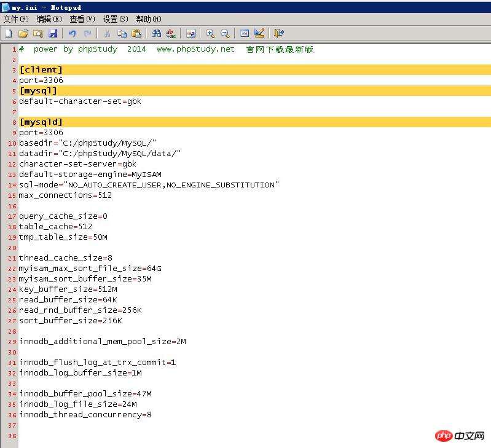Open Find with the binoculars icon

[x=156, y=33]
